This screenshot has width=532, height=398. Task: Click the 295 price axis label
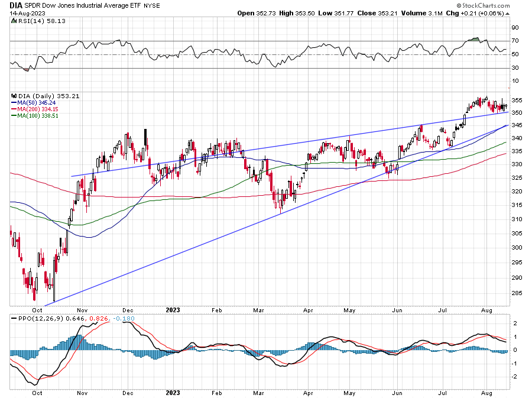coord(517,263)
